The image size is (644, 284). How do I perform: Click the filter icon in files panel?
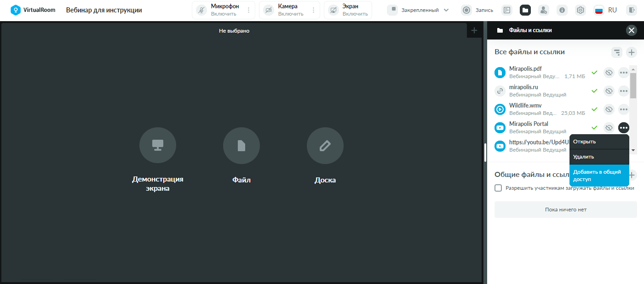tap(617, 52)
